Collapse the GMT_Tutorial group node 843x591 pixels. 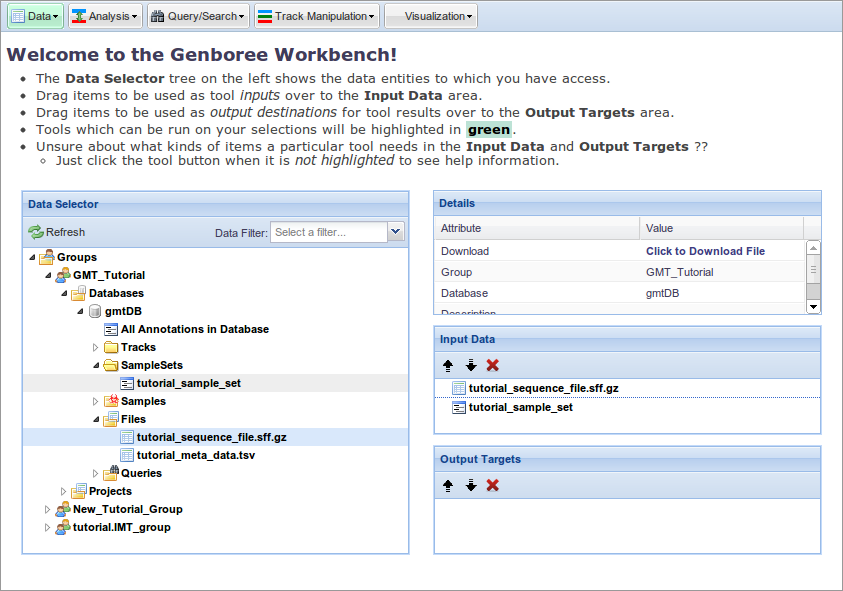pyautogui.click(x=48, y=275)
